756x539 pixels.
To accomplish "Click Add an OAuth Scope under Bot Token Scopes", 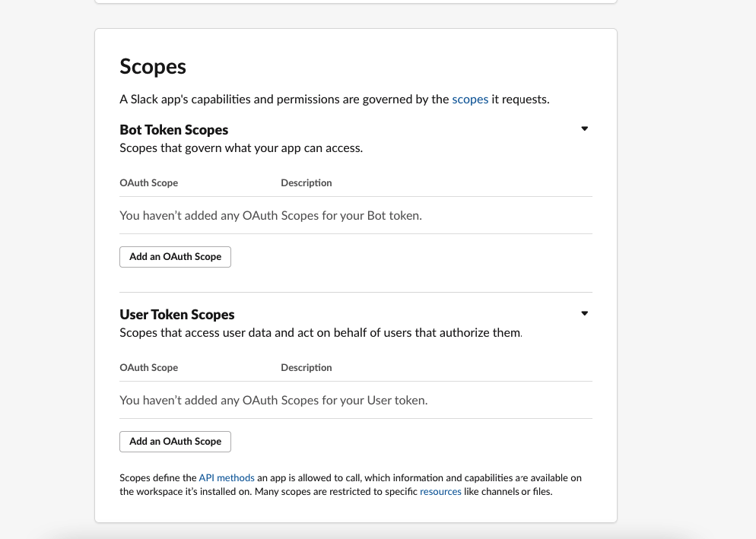I will click(175, 256).
